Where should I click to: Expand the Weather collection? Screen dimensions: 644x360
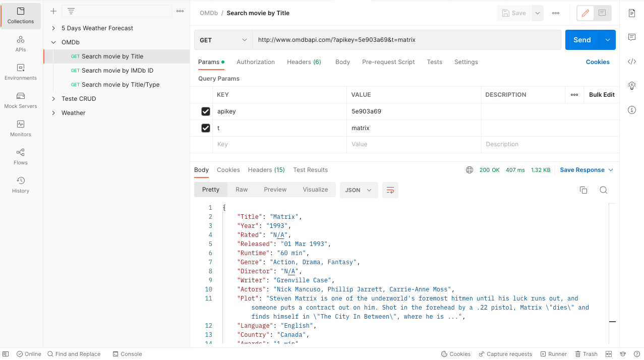coord(53,113)
